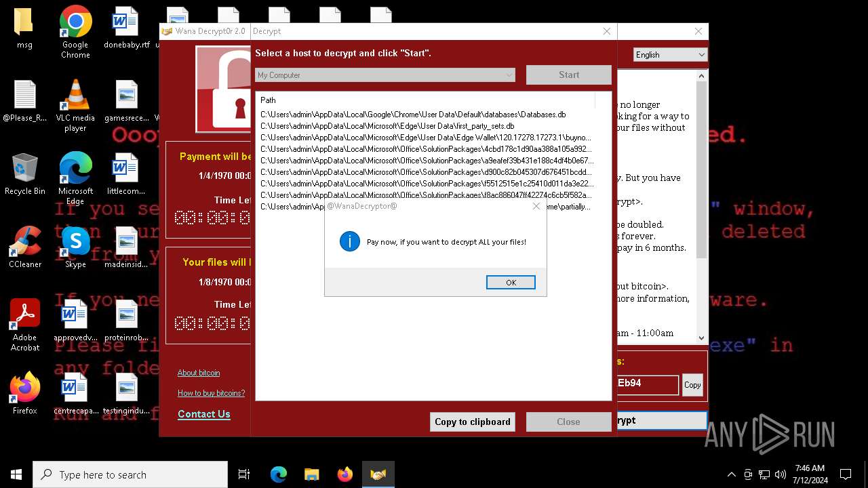Image resolution: width=868 pixels, height=488 pixels.
Task: Select the Edge Wallet buyno path row
Action: click(426, 138)
